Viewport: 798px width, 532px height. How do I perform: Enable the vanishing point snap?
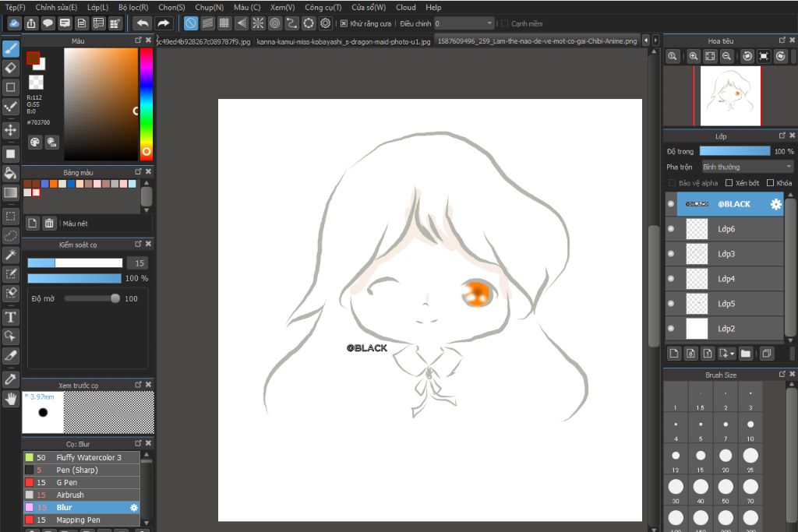tap(242, 23)
